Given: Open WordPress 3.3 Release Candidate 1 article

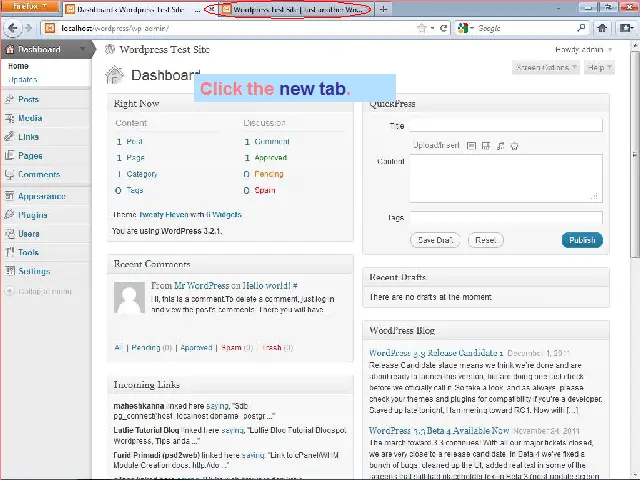Looking at the screenshot, I should pos(436,353).
